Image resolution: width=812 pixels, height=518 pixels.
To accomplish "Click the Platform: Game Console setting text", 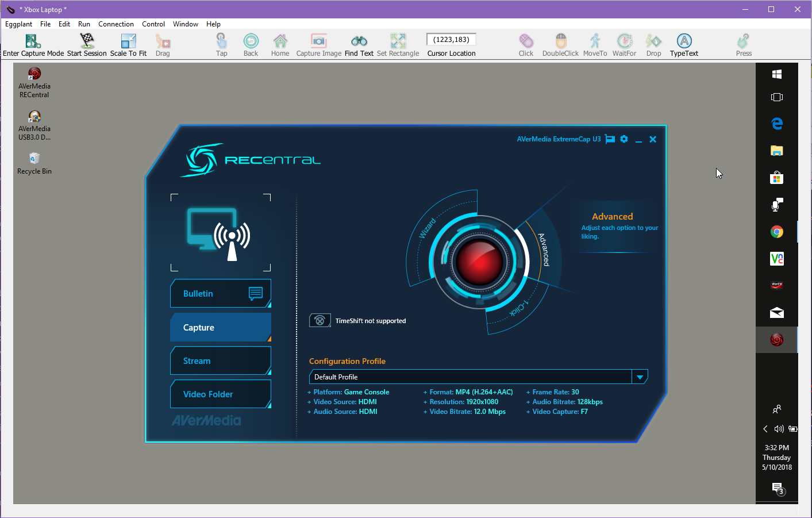I will point(351,392).
